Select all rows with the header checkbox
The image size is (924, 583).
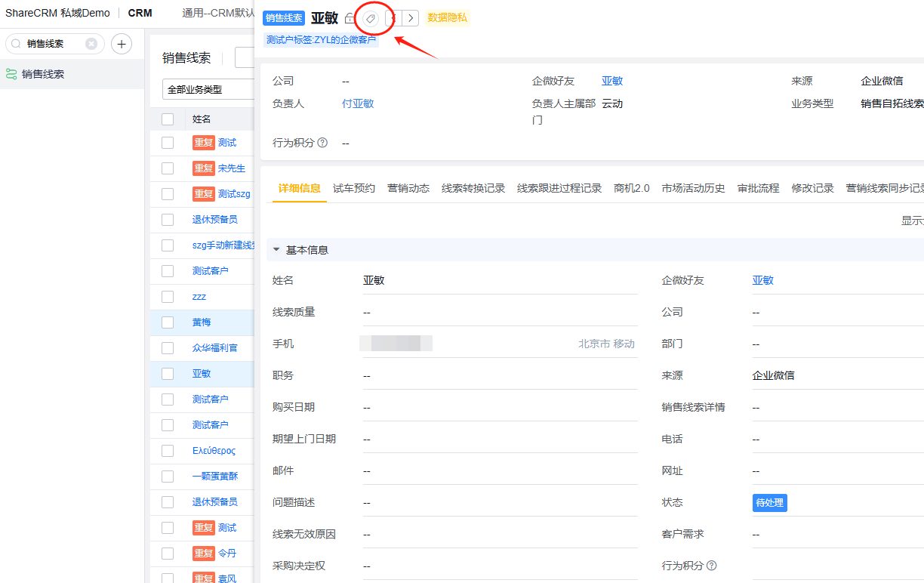coord(168,119)
